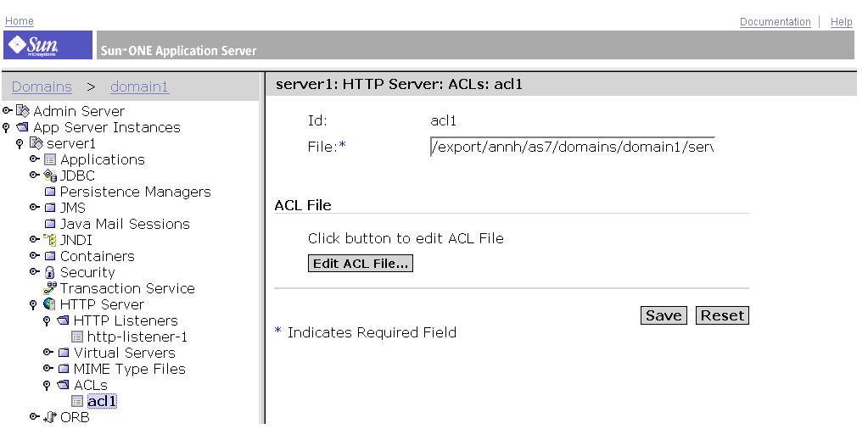This screenshot has height=440, width=868.
Task: Click the Edit ACL File button
Action: (x=361, y=264)
